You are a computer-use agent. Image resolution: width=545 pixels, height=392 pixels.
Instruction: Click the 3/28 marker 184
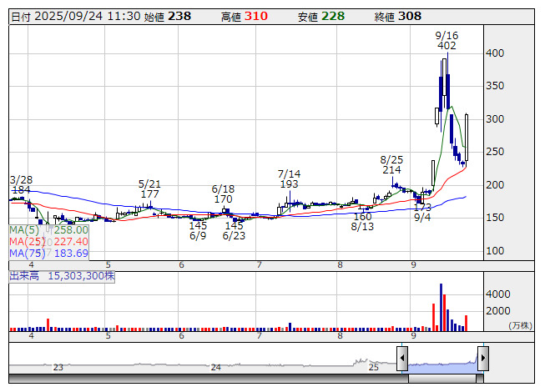23,191
